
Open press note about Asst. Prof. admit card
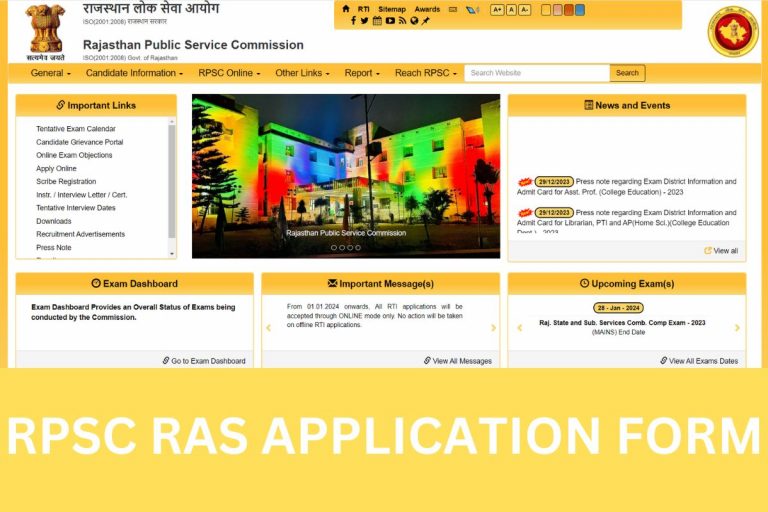(x=626, y=187)
